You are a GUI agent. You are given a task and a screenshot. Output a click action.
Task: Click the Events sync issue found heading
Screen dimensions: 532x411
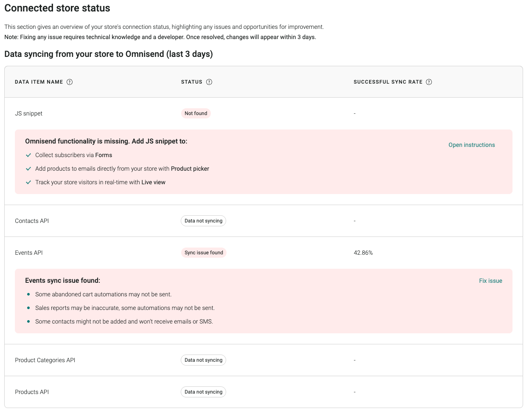63,281
